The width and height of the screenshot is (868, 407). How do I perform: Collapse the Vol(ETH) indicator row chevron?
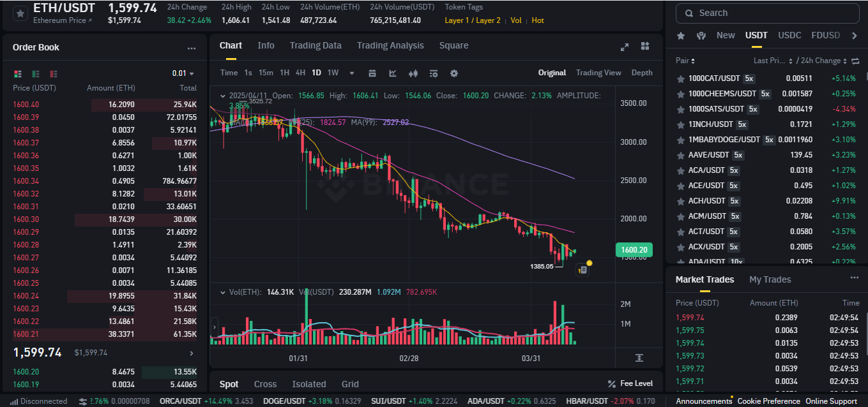click(x=222, y=292)
